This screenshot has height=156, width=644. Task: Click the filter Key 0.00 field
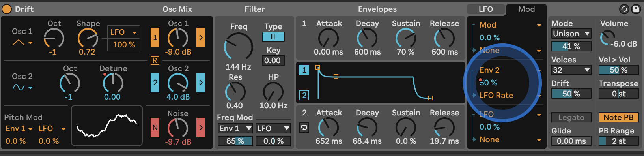click(273, 60)
